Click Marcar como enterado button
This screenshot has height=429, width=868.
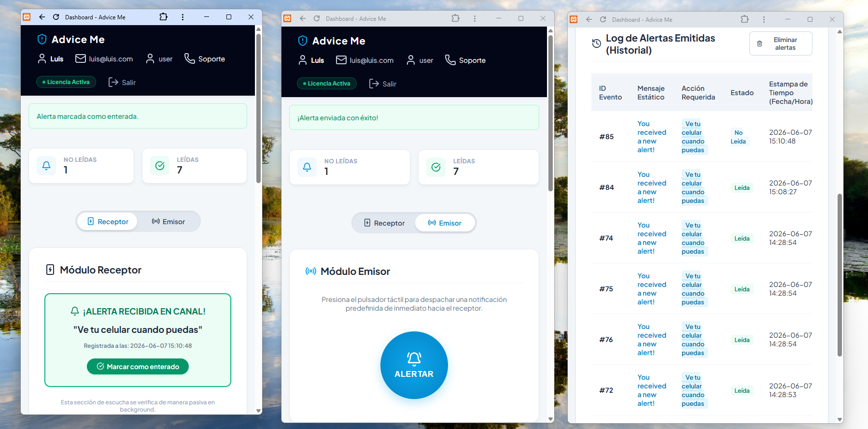click(x=138, y=367)
